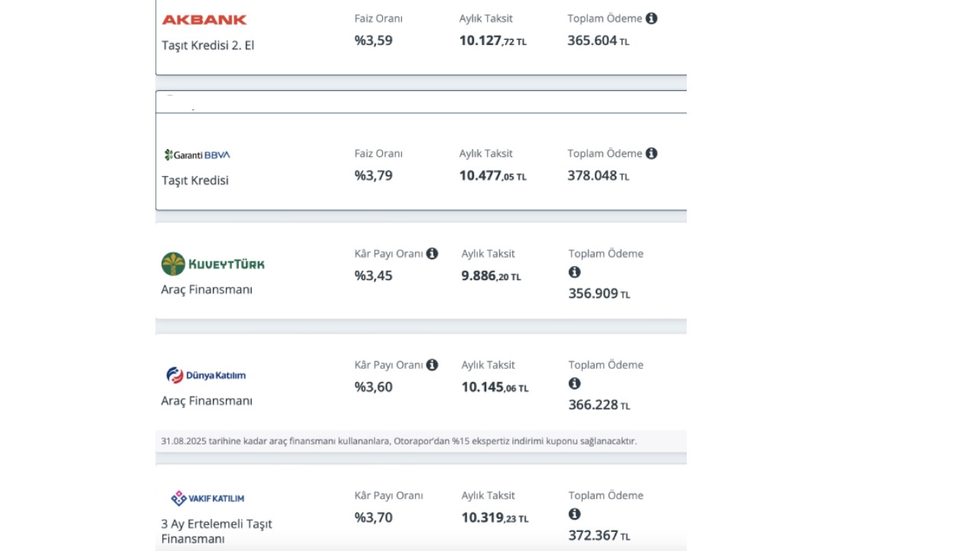Click "Kâr Payı Oranı" label in Vakıf Katılım row

coord(389,496)
